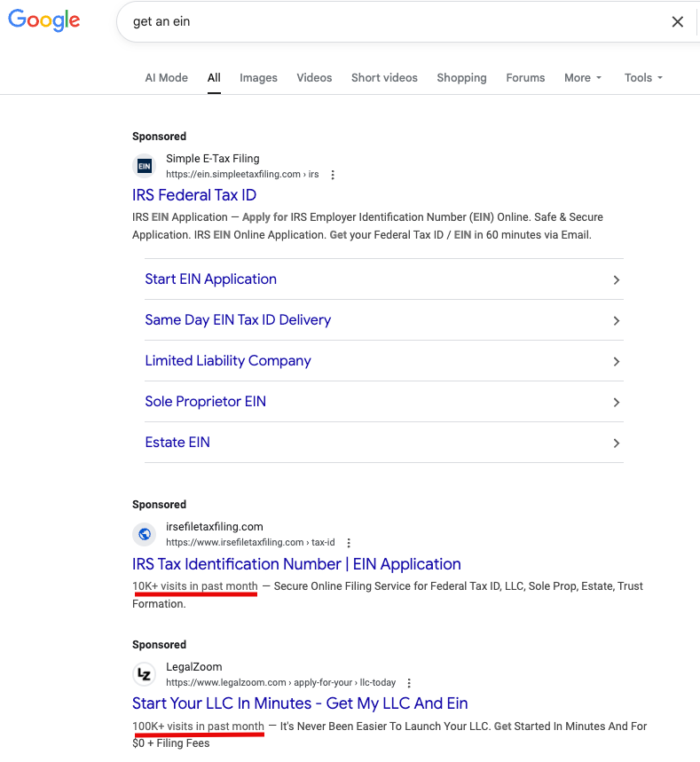Click the ein.simpleetaxfiling.com URL text
This screenshot has height=762, width=700.
242,174
